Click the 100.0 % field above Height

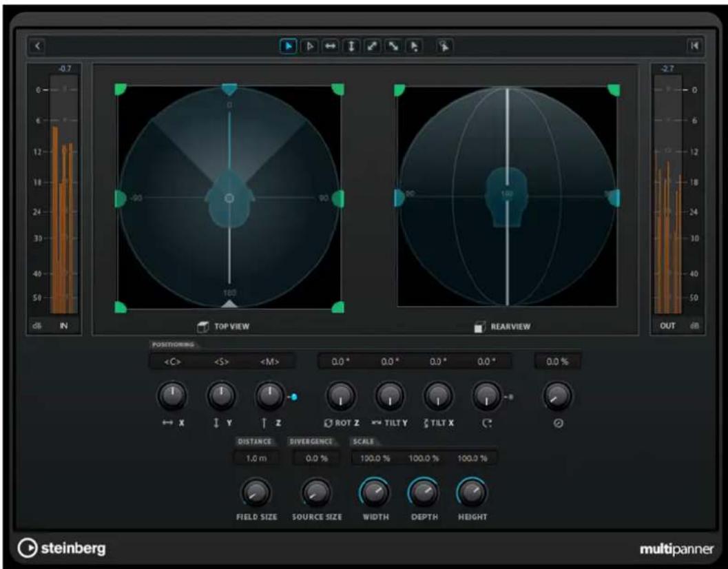(x=472, y=459)
